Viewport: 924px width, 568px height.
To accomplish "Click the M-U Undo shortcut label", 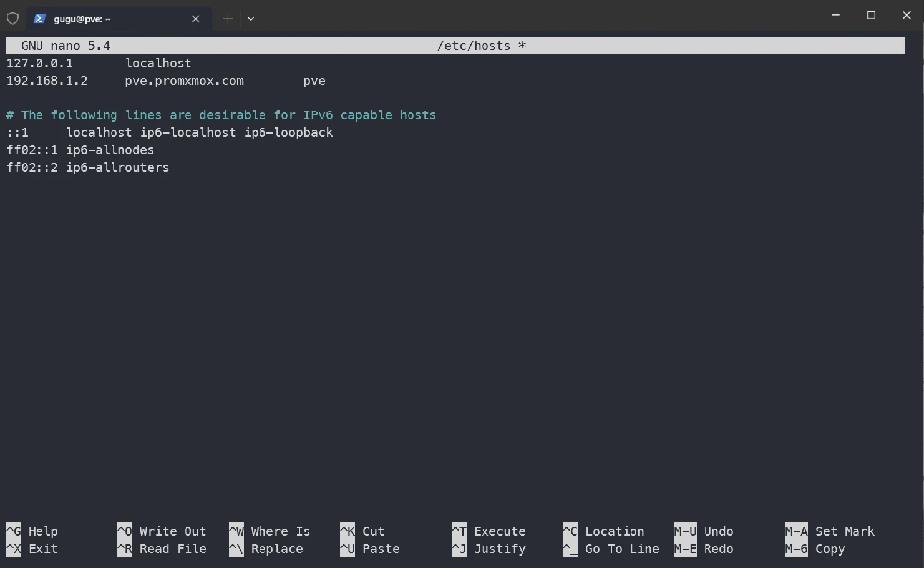I will (704, 531).
